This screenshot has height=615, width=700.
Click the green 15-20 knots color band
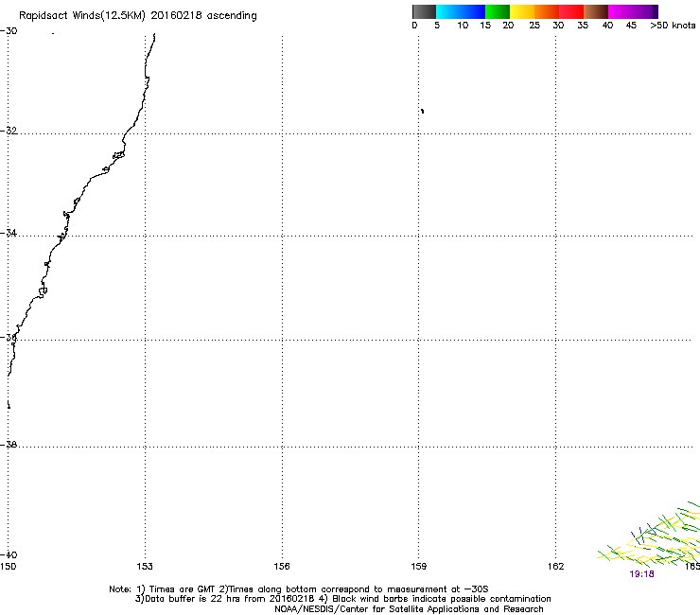(498, 11)
